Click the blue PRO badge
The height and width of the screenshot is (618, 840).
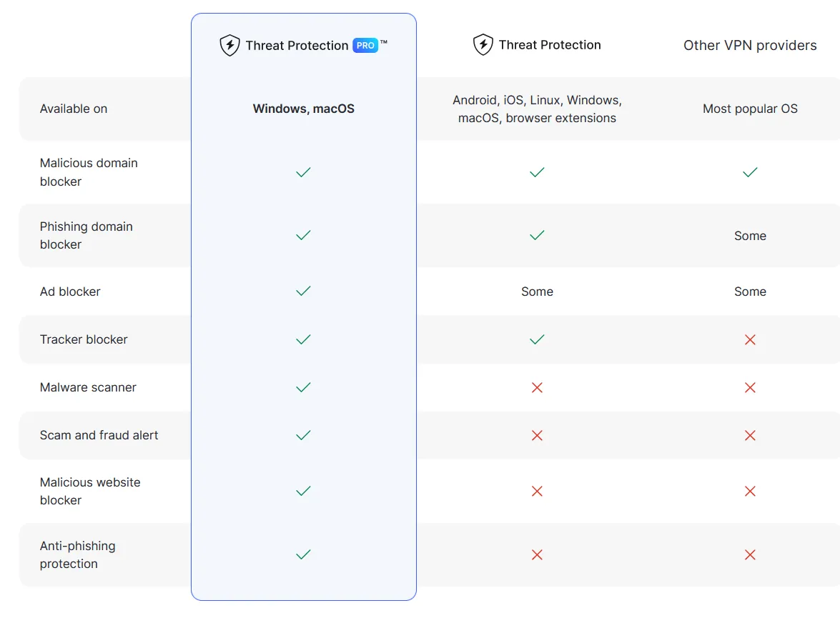pos(365,46)
